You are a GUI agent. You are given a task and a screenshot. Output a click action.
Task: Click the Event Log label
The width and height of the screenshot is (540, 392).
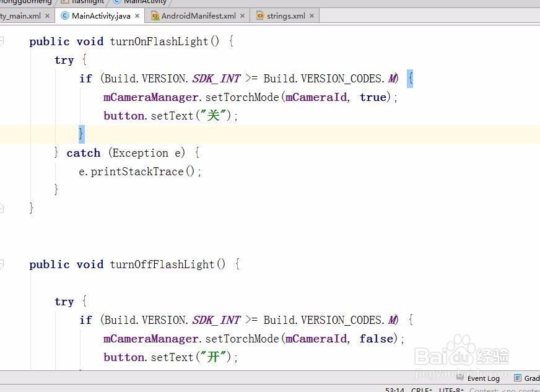[484, 378]
